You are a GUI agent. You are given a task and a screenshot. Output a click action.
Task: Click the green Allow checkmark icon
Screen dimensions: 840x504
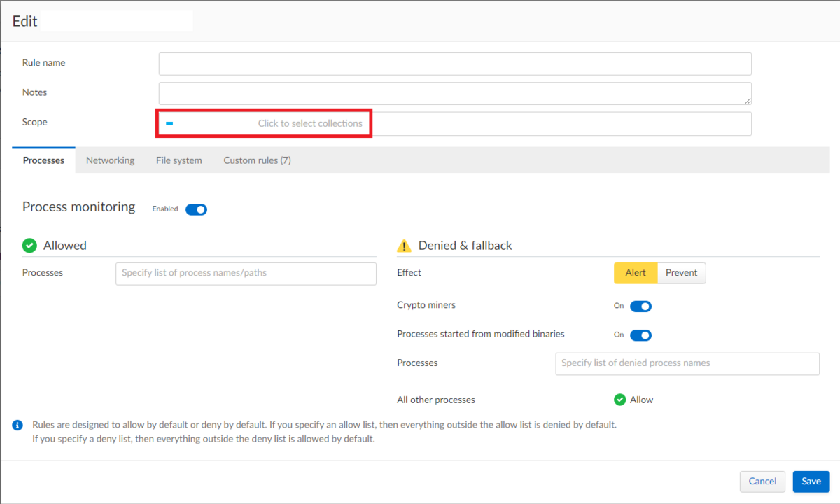pyautogui.click(x=619, y=400)
